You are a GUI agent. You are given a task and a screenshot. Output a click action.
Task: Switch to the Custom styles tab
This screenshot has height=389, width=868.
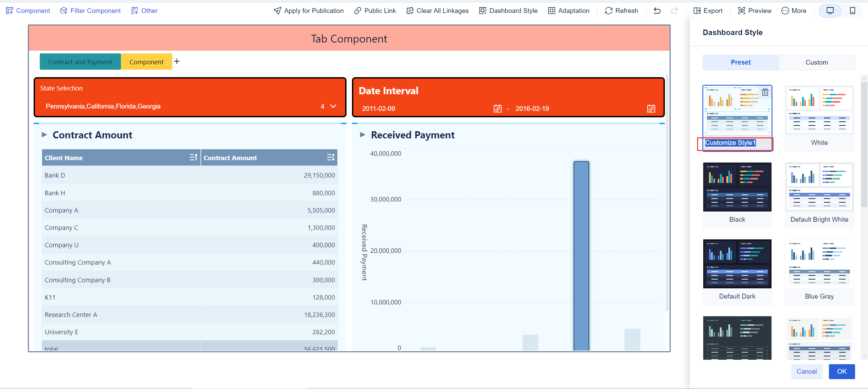pyautogui.click(x=817, y=62)
